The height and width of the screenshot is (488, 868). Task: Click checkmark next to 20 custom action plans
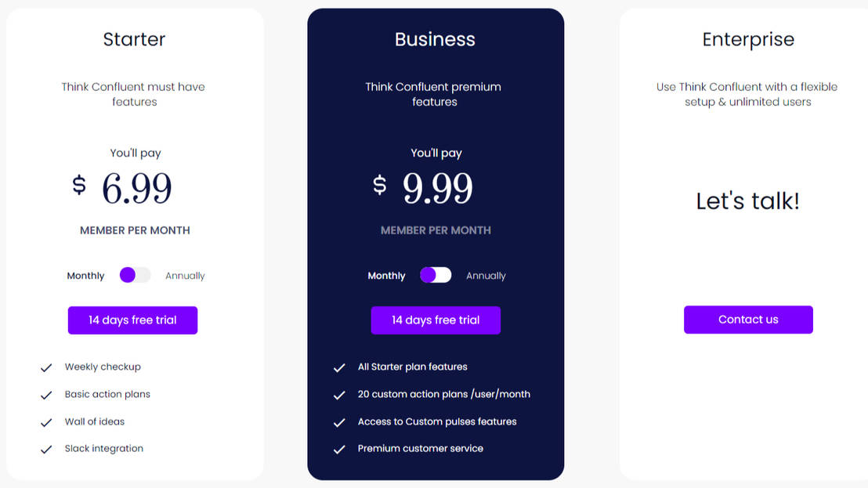(x=339, y=395)
